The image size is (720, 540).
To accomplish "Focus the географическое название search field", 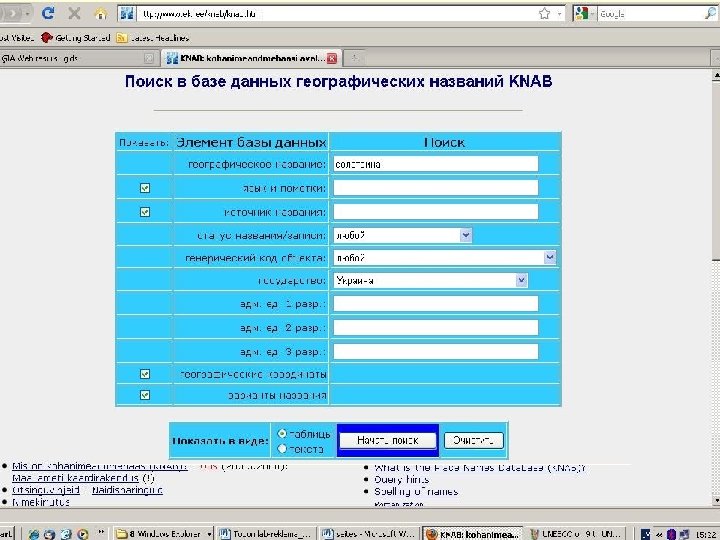I will coord(435,164).
